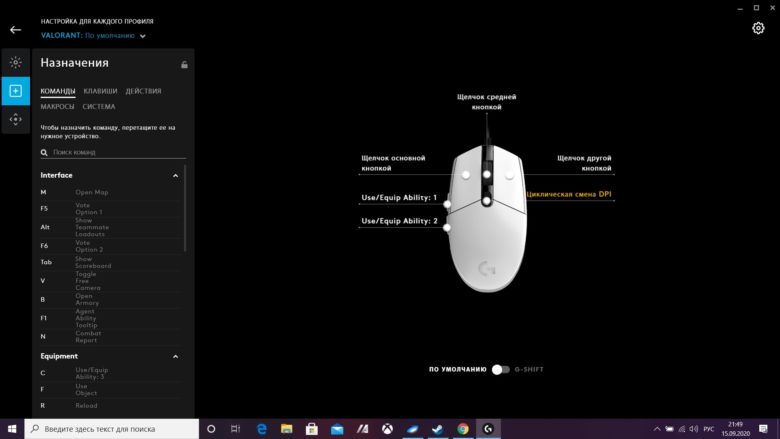This screenshot has height=439, width=780.
Task: Select the F5 Vote Option 1 command
Action: click(x=110, y=209)
